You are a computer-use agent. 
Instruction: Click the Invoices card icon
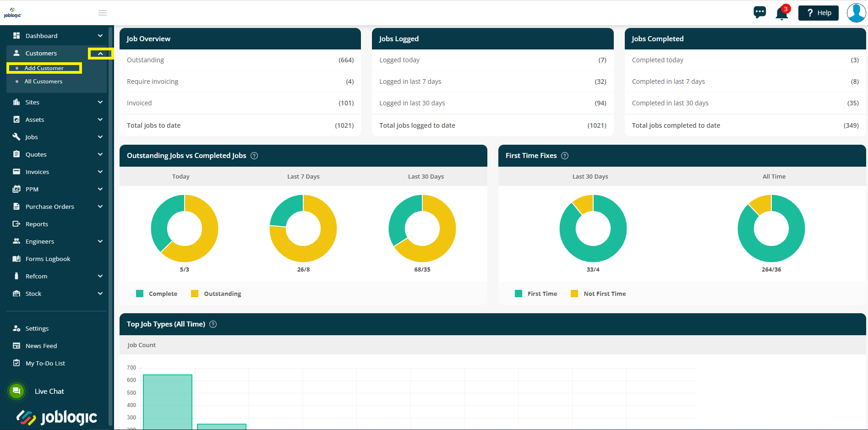tap(16, 172)
